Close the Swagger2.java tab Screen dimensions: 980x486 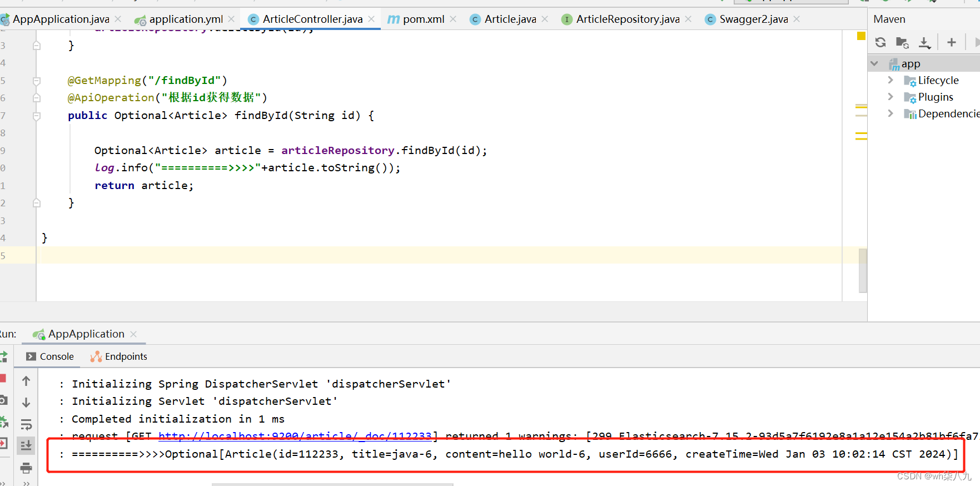(797, 19)
